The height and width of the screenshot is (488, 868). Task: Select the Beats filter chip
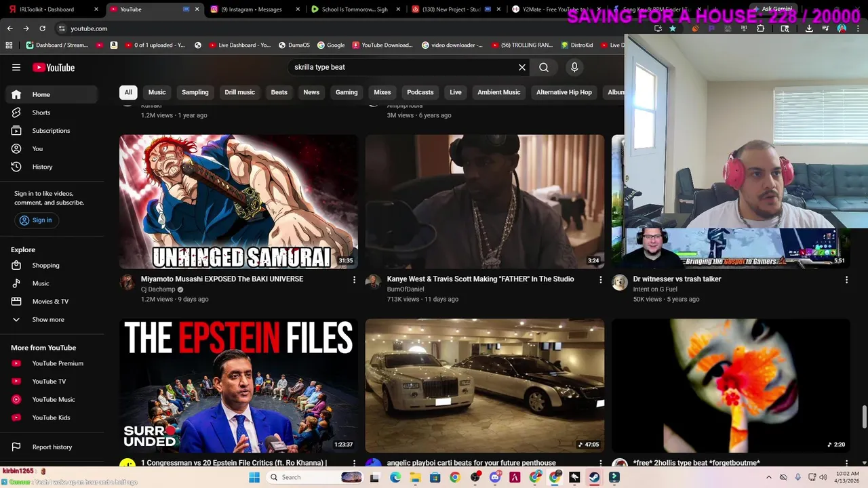click(279, 92)
